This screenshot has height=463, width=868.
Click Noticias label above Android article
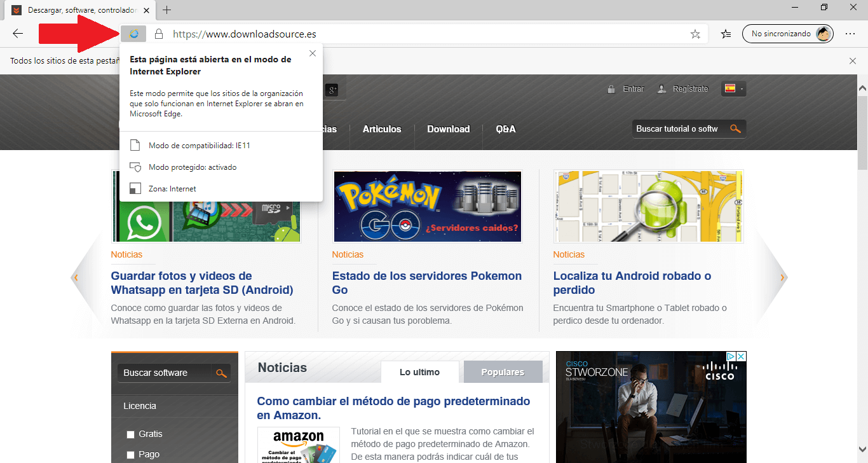click(x=569, y=254)
